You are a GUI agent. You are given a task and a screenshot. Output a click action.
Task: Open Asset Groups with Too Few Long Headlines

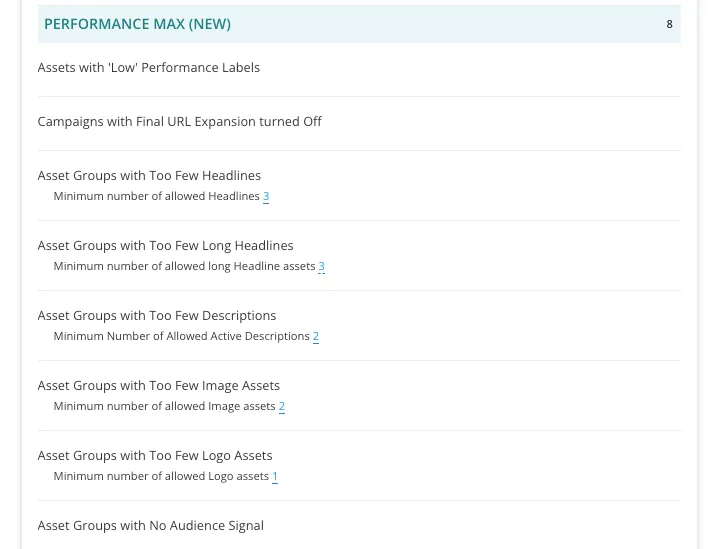click(x=165, y=246)
